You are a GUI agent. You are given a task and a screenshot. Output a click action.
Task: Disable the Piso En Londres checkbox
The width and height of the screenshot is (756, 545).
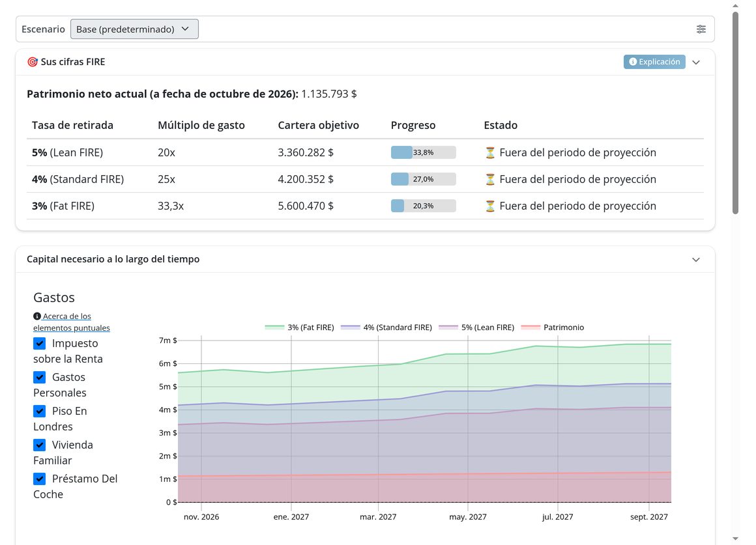(x=40, y=411)
